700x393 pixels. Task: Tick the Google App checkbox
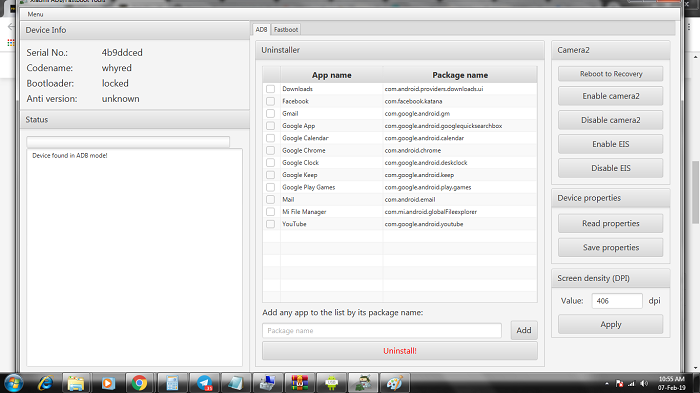(271, 126)
